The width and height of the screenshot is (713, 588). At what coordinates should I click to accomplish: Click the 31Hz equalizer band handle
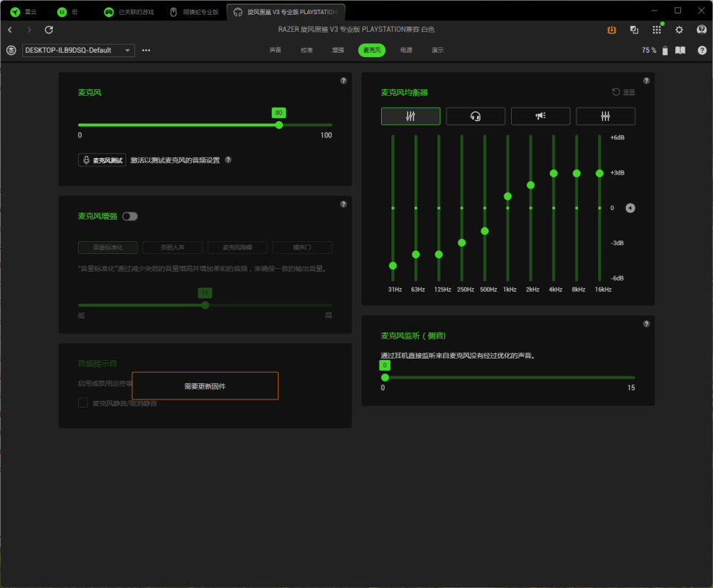click(x=393, y=266)
